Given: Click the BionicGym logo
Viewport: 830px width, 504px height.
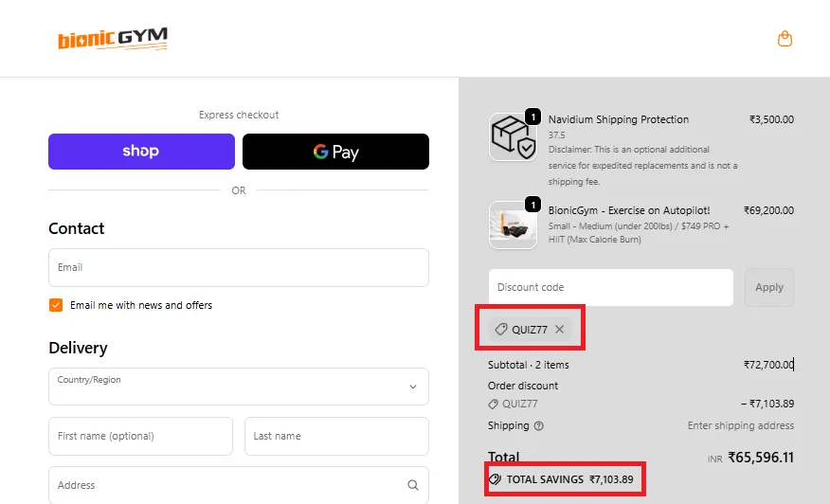Looking at the screenshot, I should point(113,39).
